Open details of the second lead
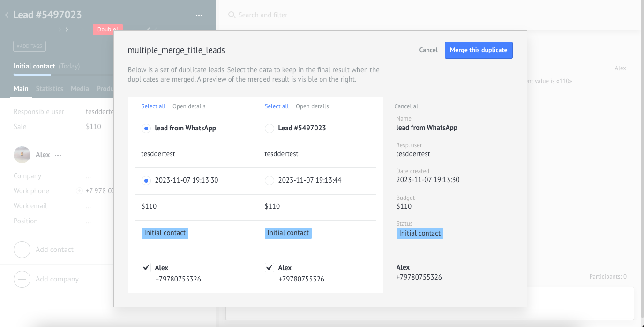The width and height of the screenshot is (644, 327). (312, 106)
